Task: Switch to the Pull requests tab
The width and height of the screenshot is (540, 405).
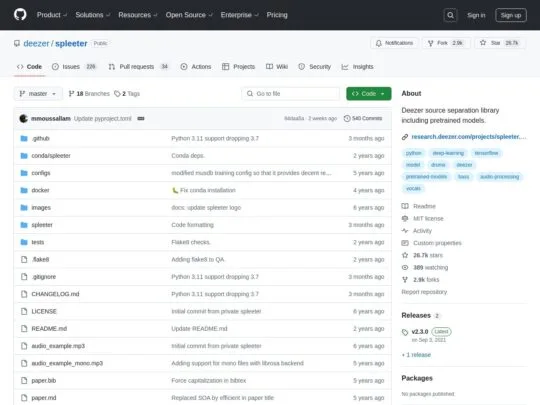Action: 138,67
